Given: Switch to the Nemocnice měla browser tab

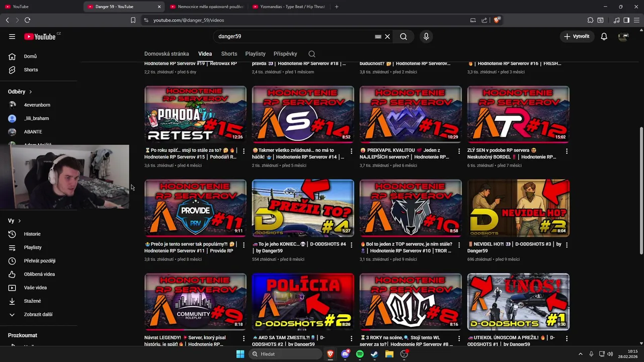Looking at the screenshot, I should [x=206, y=7].
